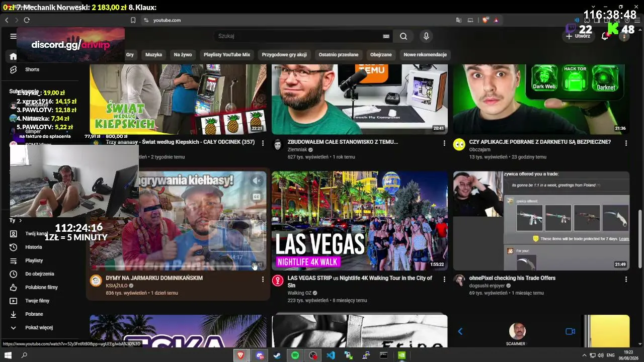Screen dimensions: 644x362
Task: Click the YouTube search magnifier button
Action: click(x=404, y=36)
